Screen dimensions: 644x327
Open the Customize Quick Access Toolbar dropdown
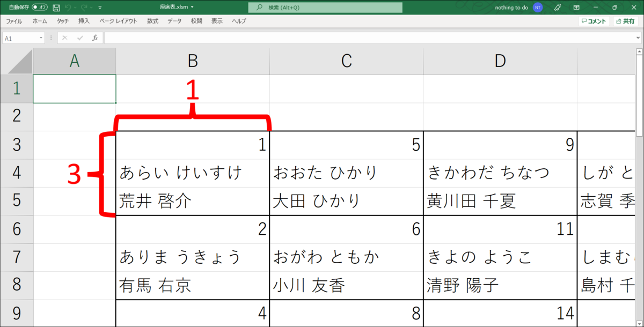(x=101, y=8)
